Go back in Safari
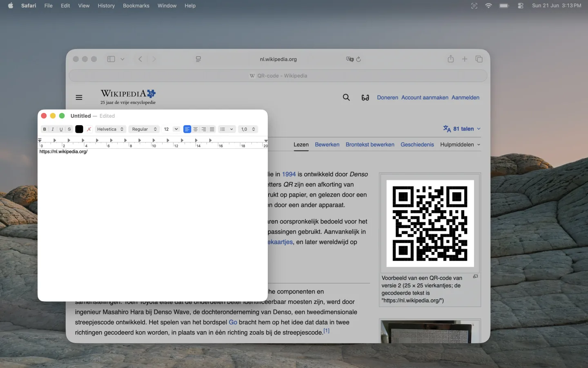The width and height of the screenshot is (588, 368). [x=140, y=59]
